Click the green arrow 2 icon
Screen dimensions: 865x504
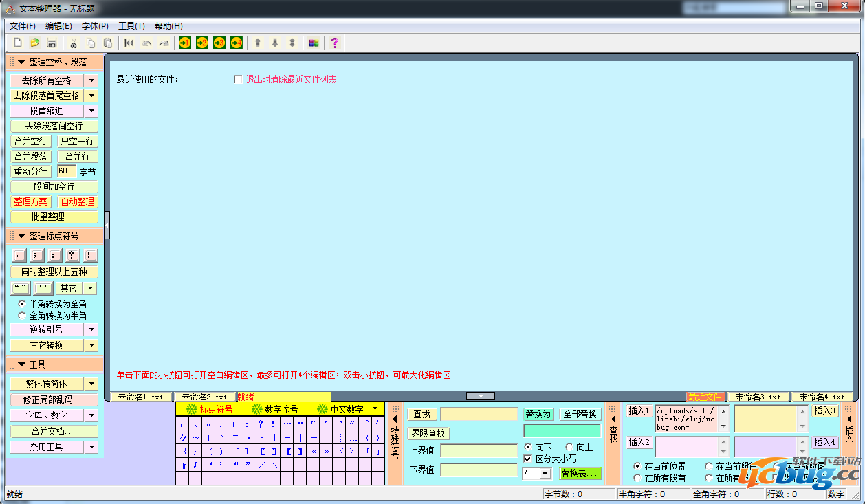pyautogui.click(x=202, y=43)
